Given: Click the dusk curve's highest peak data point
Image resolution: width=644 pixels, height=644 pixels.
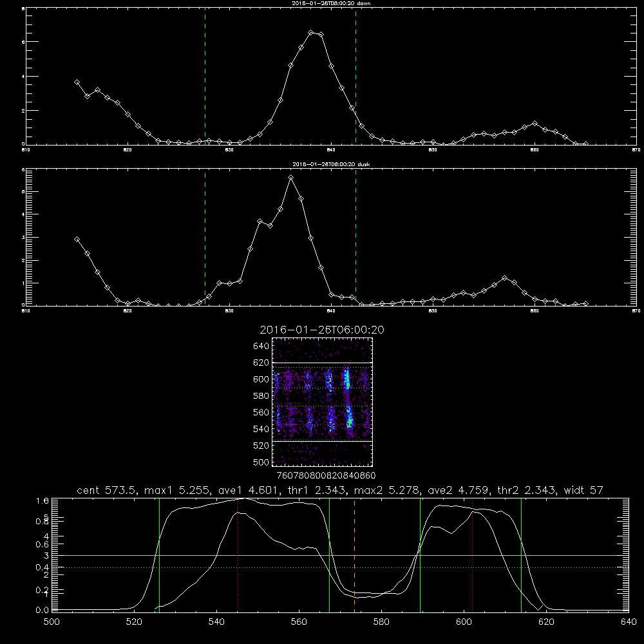Looking at the screenshot, I should click(x=291, y=178).
